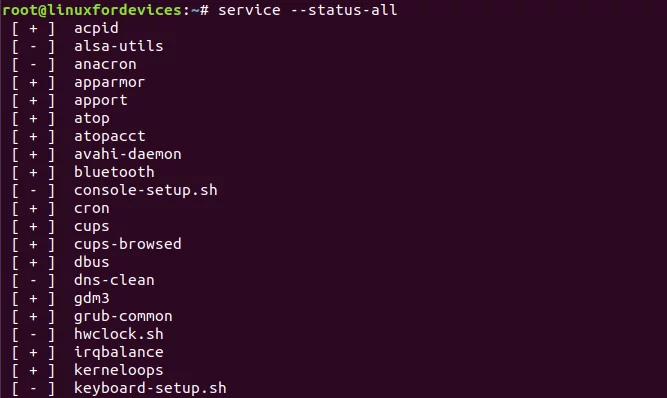Screen dimensions: 667x398
Task: Click the dbus entry
Action: click(x=91, y=262)
